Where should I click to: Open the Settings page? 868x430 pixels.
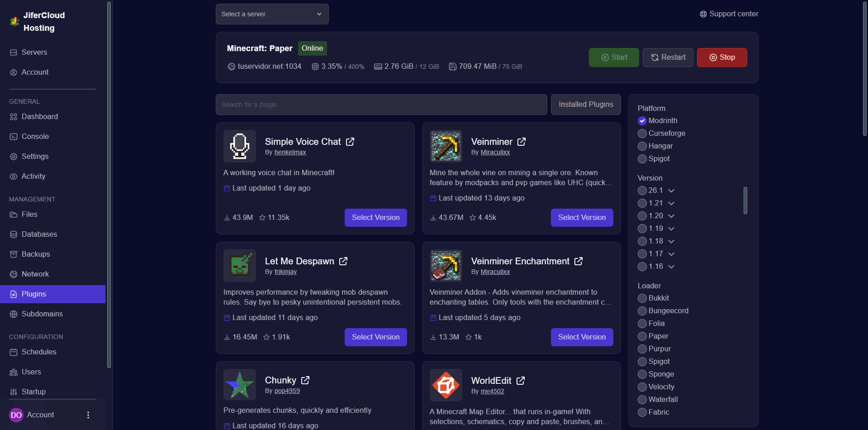pos(52,157)
